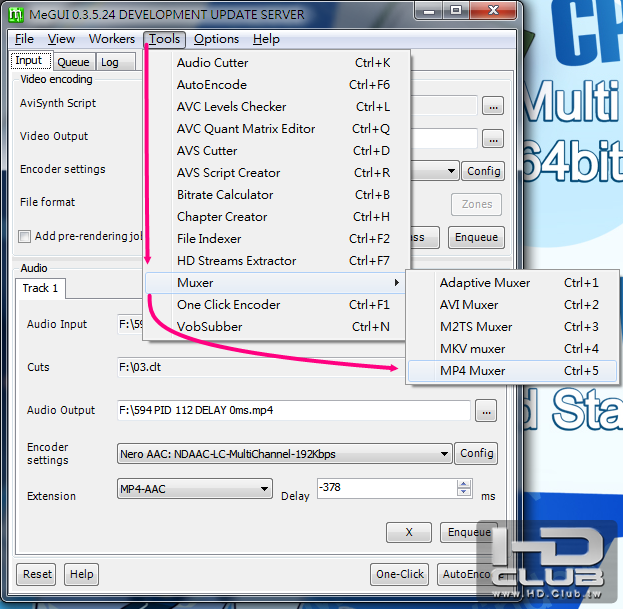Image resolution: width=623 pixels, height=609 pixels.
Task: Click the Zones button
Action: coord(476,204)
